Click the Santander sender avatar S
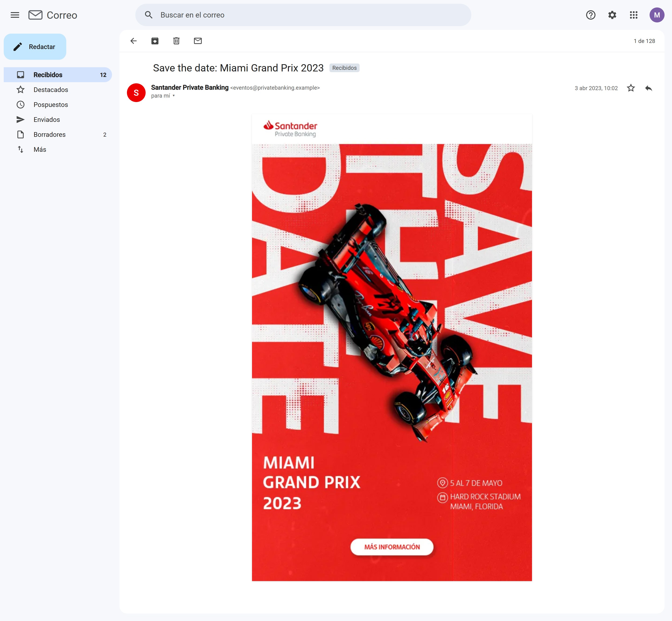 (136, 92)
